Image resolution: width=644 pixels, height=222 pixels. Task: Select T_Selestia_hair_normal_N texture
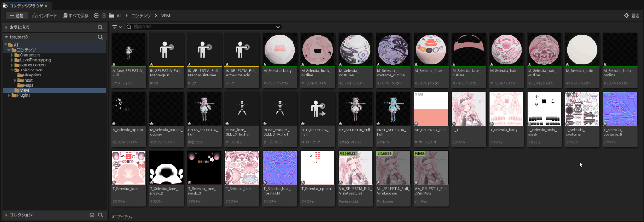(280, 178)
